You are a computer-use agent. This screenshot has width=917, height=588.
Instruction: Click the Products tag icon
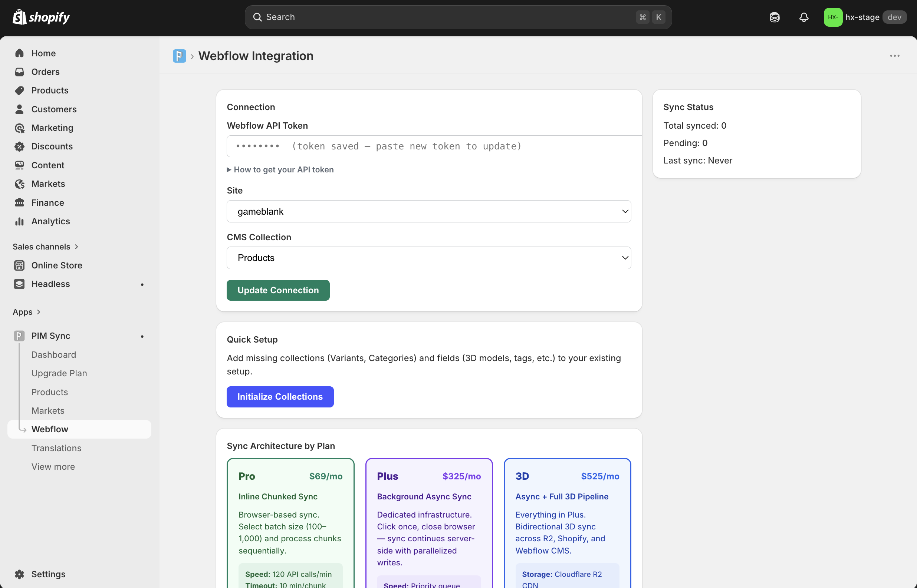point(20,90)
